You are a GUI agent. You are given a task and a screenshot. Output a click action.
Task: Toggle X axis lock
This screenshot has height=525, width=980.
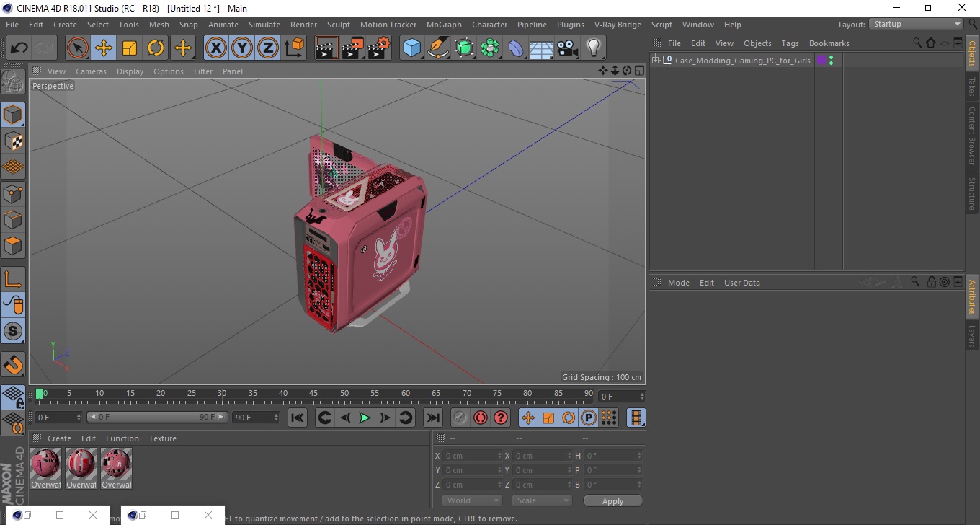[x=216, y=48]
